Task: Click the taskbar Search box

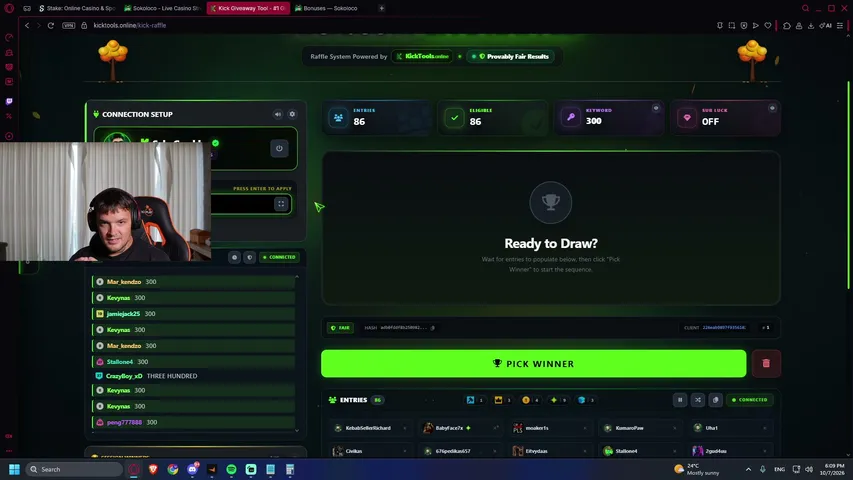Action: click(74, 469)
